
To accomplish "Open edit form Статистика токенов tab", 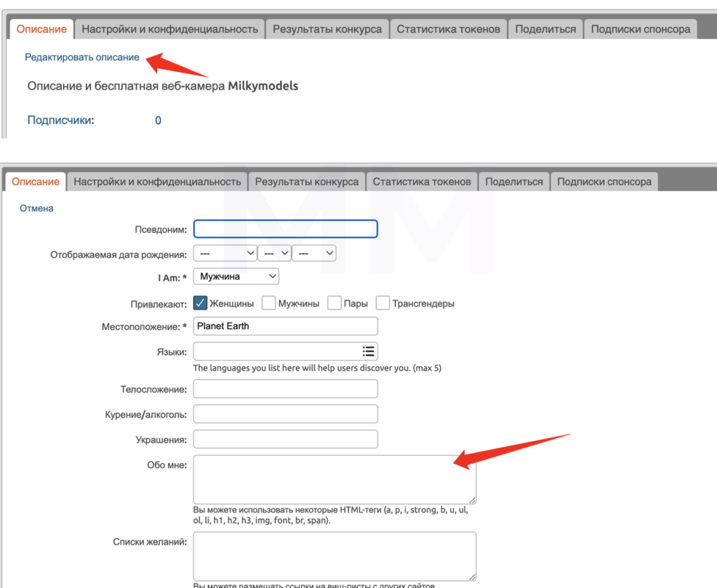I will pyautogui.click(x=422, y=182).
